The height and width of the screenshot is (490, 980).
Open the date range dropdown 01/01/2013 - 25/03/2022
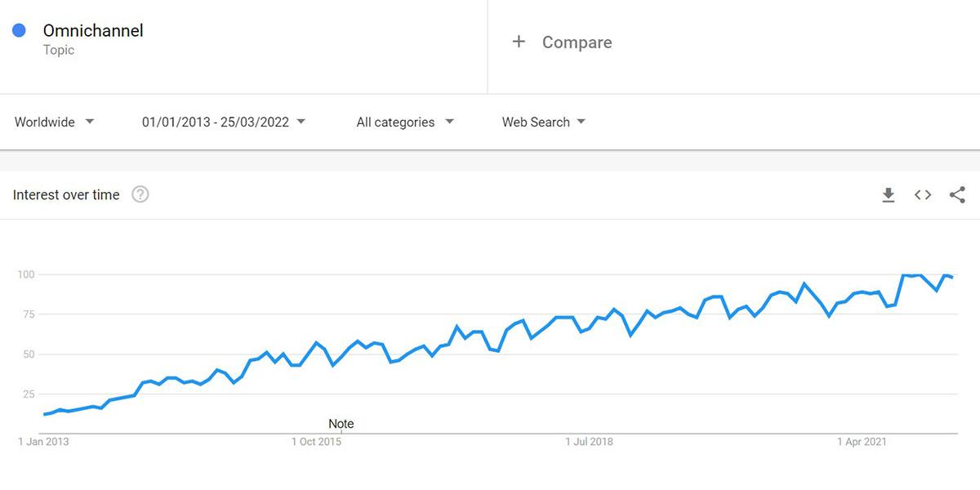click(224, 122)
